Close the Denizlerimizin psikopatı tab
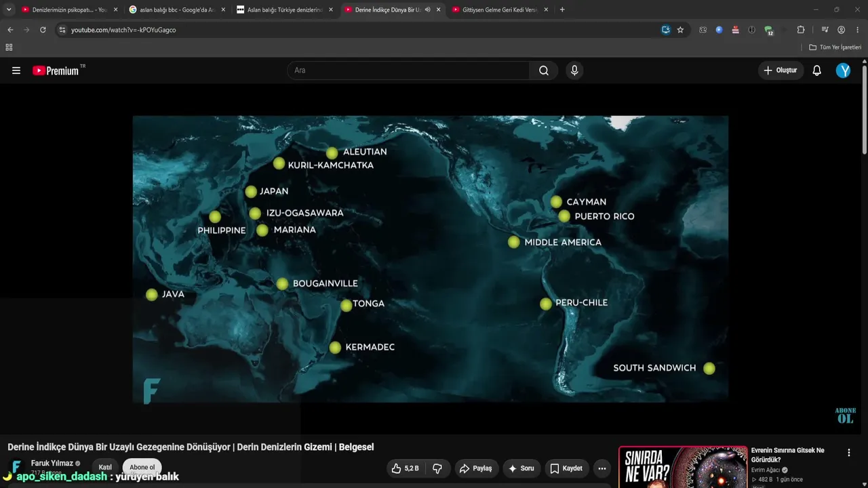Viewport: 868px width, 488px height. (115, 9)
